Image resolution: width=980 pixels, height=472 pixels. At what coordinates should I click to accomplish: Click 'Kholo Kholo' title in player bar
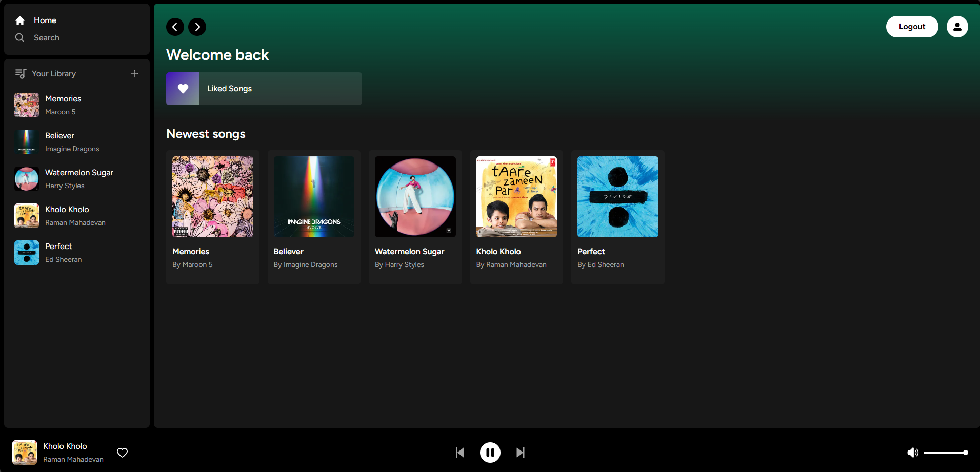[65, 446]
